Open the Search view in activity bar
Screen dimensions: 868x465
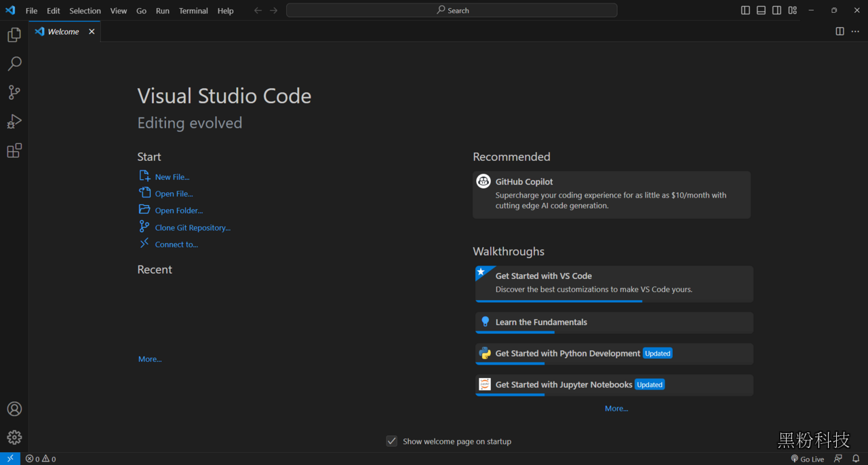[14, 64]
